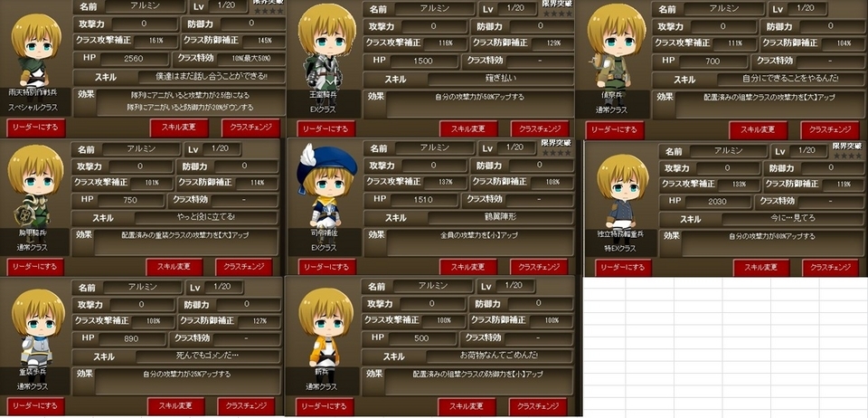Click the 司令補佐 Armin with blue feathered hat
Viewport: 868px width, 418px height.
pyautogui.click(x=326, y=185)
